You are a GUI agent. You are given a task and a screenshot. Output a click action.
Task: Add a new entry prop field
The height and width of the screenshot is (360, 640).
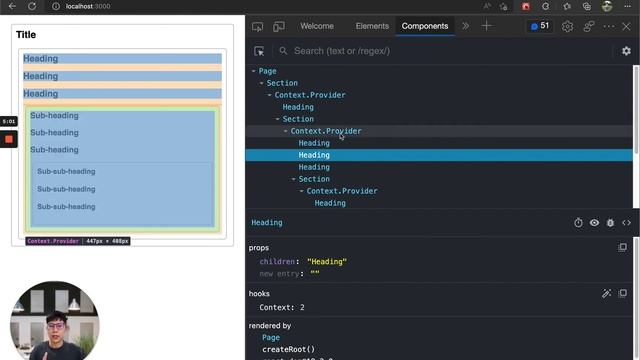pos(280,274)
